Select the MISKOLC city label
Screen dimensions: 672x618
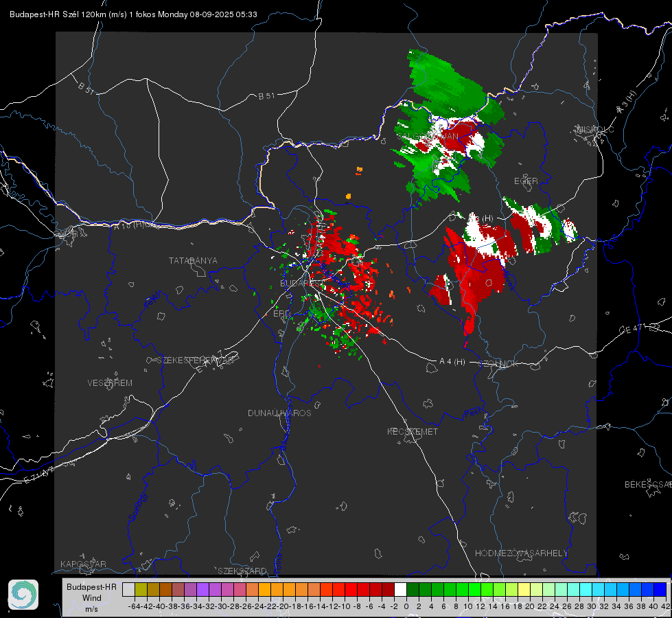click(595, 129)
